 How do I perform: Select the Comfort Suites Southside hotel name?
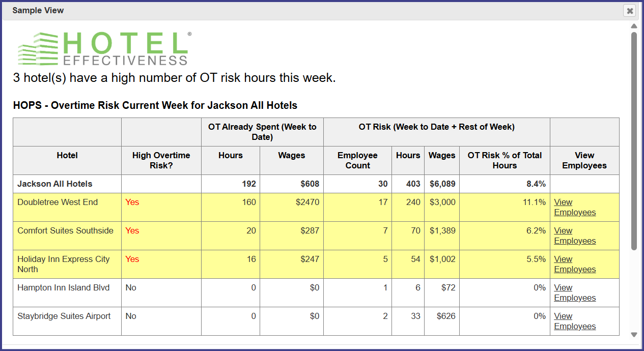(x=65, y=230)
